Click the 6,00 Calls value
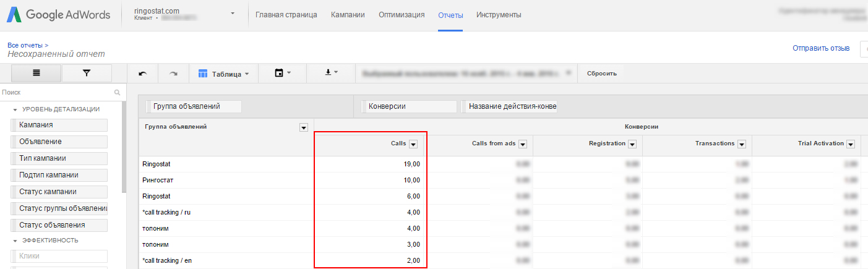Image resolution: width=868 pixels, height=269 pixels. point(413,196)
